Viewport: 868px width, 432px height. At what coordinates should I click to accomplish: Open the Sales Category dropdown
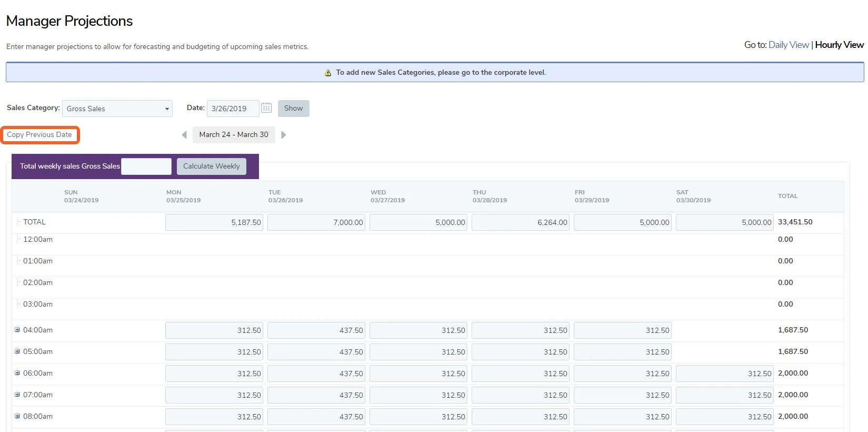pyautogui.click(x=117, y=109)
